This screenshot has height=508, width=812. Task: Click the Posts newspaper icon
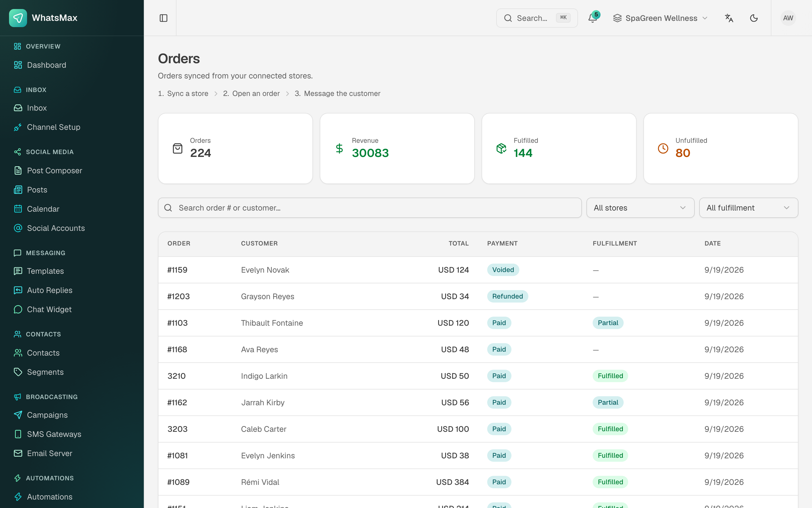[x=18, y=189]
